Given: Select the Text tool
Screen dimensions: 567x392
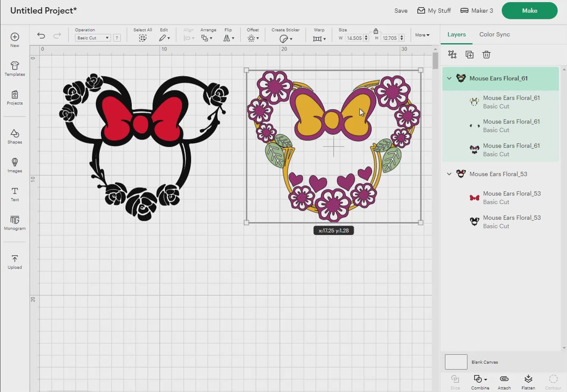Looking at the screenshot, I should click(15, 194).
